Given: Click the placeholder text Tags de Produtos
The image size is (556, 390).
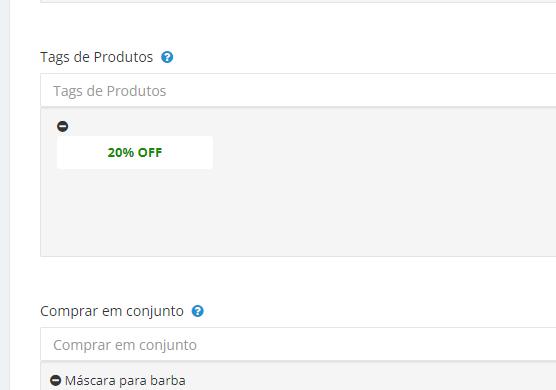Looking at the screenshot, I should pyautogui.click(x=110, y=91).
